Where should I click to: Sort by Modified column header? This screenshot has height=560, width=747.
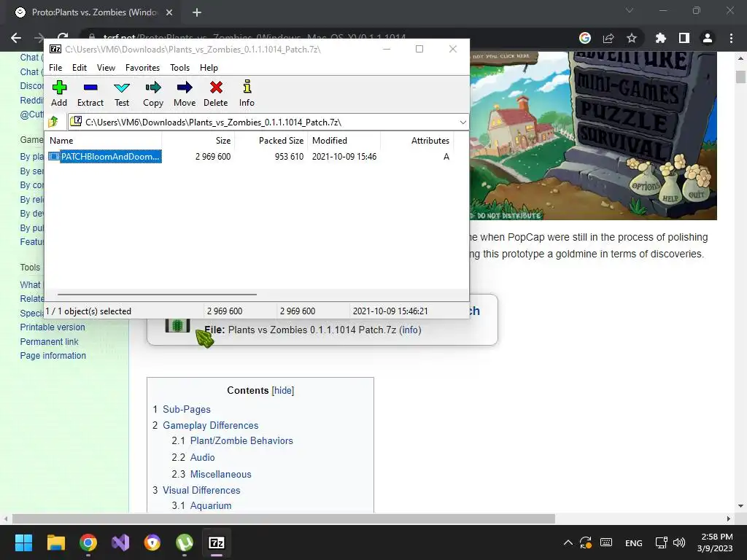pos(344,141)
